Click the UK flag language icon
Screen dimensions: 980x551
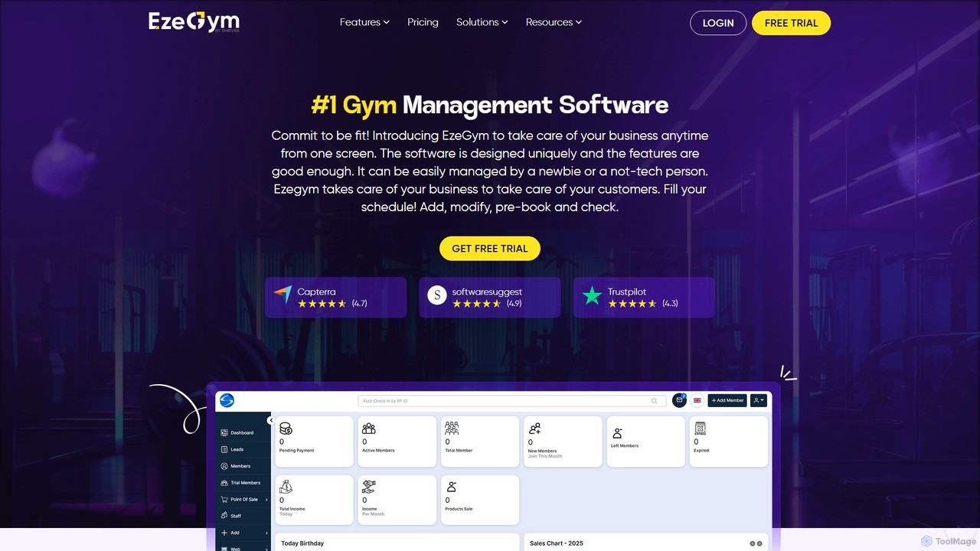coord(697,400)
